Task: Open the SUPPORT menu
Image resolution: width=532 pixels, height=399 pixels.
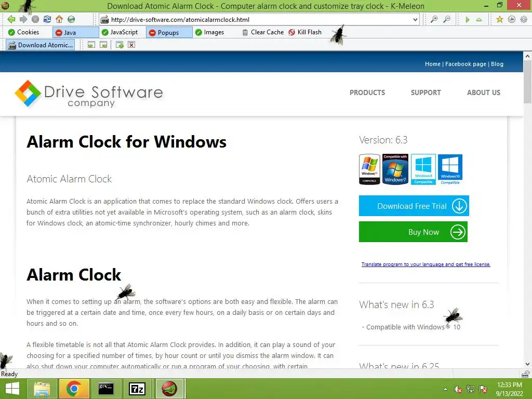Action: pos(426,92)
